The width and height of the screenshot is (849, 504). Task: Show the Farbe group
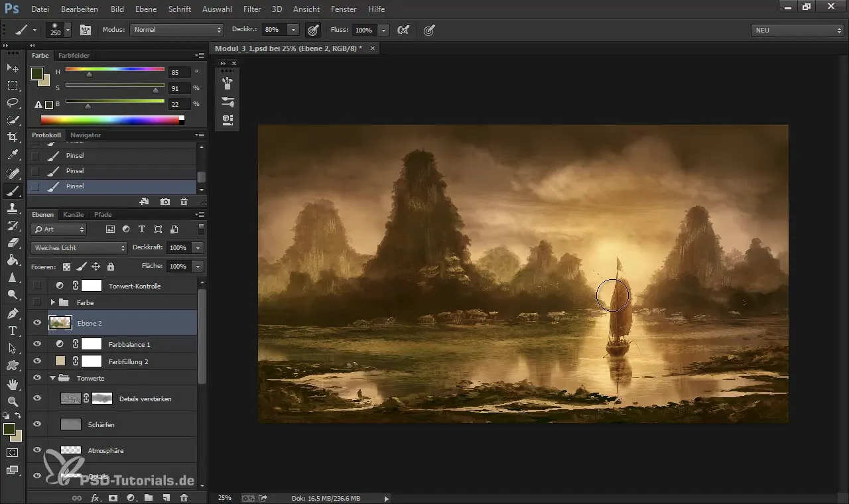pyautogui.click(x=37, y=302)
